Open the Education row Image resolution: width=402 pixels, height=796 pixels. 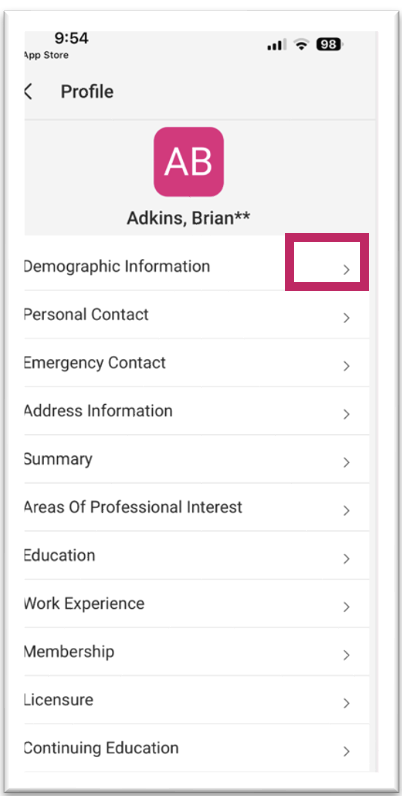click(x=196, y=555)
